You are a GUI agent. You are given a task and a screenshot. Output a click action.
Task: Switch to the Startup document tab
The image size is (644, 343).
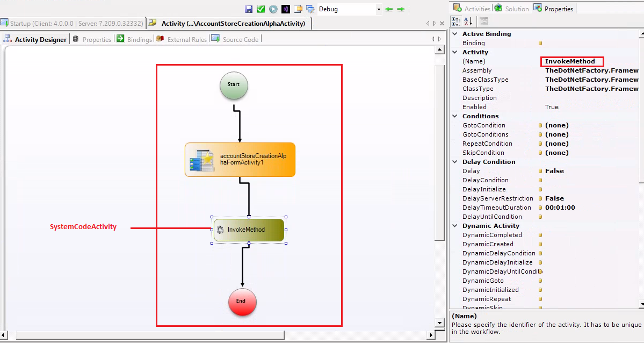tap(73, 24)
